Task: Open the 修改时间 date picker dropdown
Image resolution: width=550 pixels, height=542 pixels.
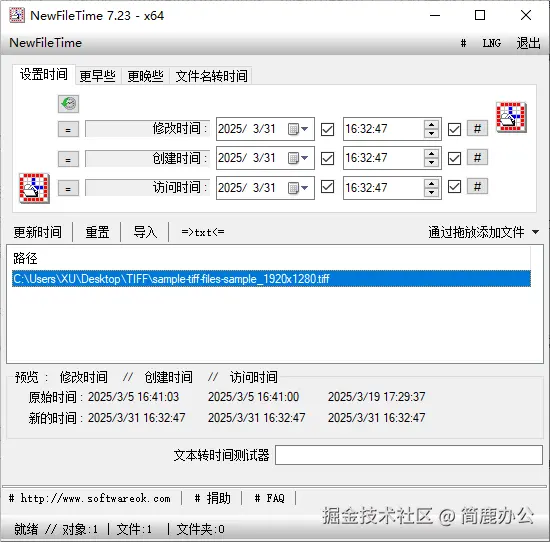Action: pos(298,129)
